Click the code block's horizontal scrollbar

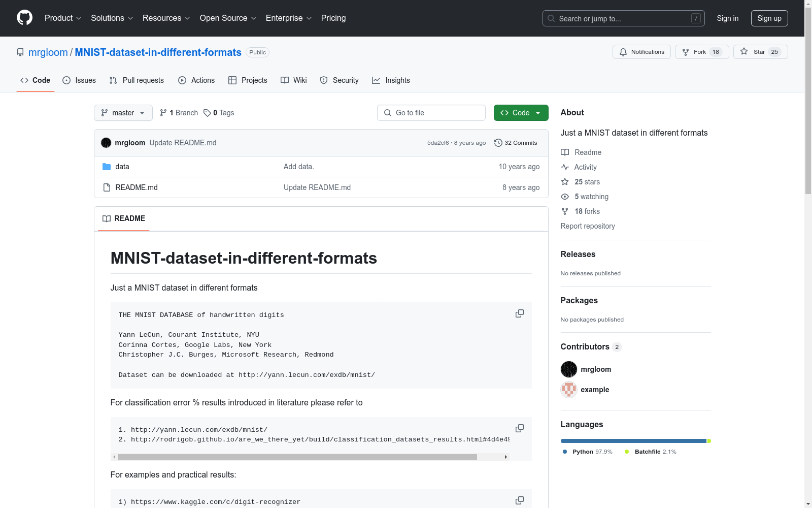[297, 457]
